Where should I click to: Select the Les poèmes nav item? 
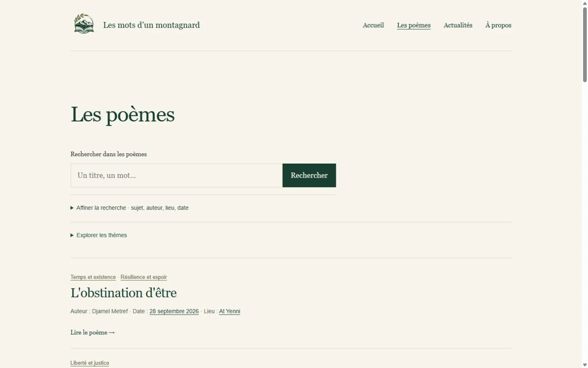(x=414, y=25)
